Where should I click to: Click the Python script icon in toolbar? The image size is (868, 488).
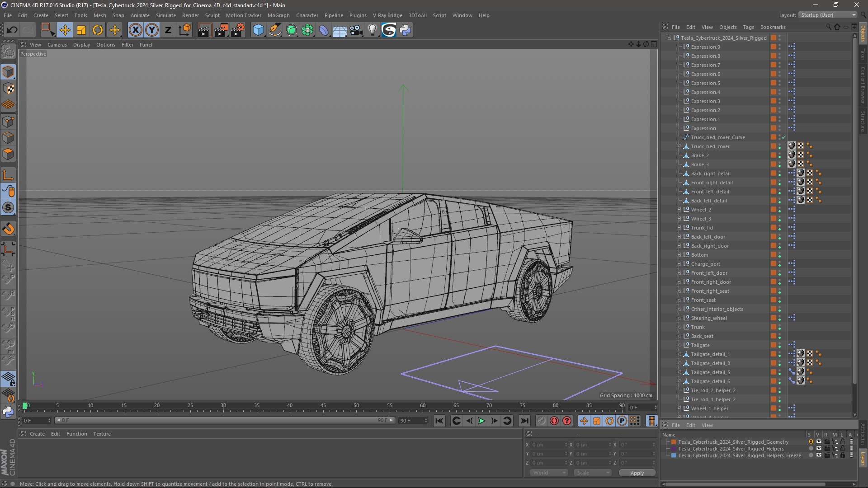pyautogui.click(x=406, y=30)
